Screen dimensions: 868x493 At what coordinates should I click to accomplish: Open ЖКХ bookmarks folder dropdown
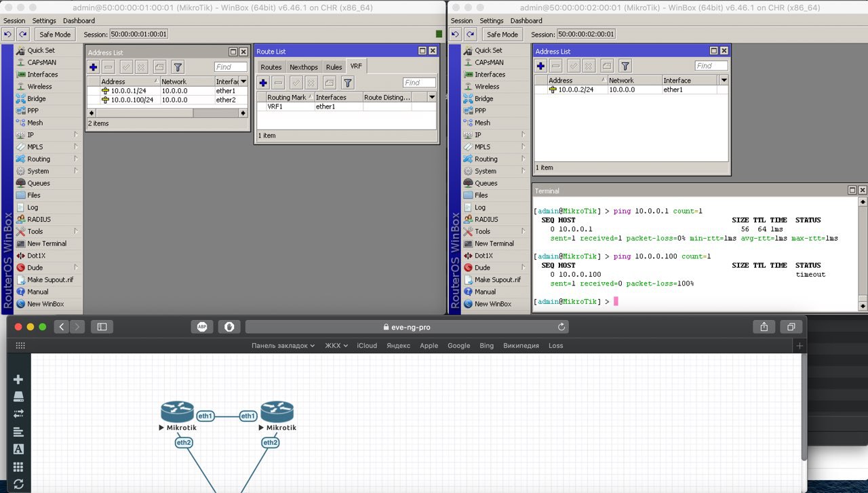coord(336,346)
